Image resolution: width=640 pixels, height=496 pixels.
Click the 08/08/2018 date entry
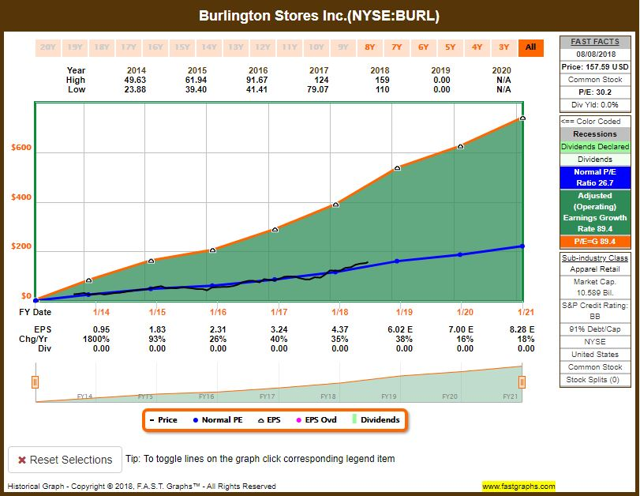[x=595, y=54]
